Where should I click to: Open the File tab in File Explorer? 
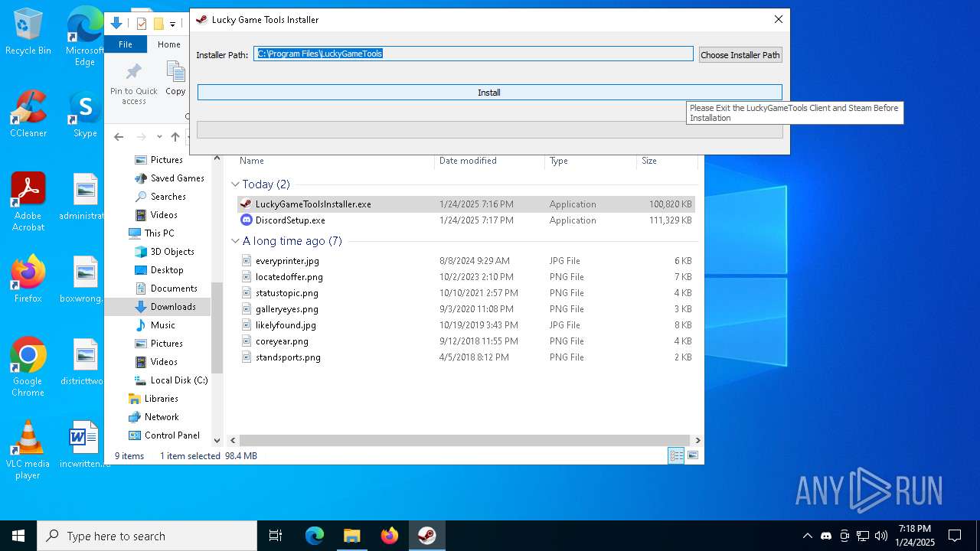click(x=126, y=44)
